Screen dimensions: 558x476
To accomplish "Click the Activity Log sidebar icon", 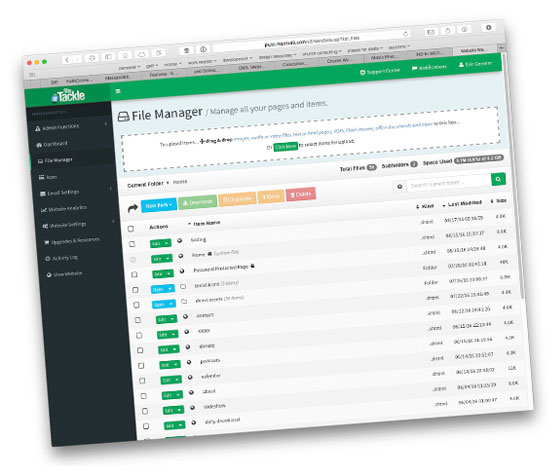I will coord(48,259).
